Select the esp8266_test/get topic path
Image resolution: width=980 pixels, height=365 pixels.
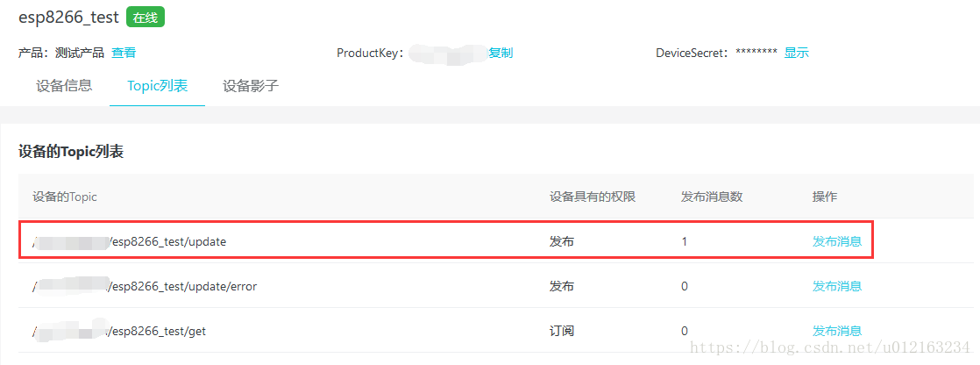pos(156,331)
